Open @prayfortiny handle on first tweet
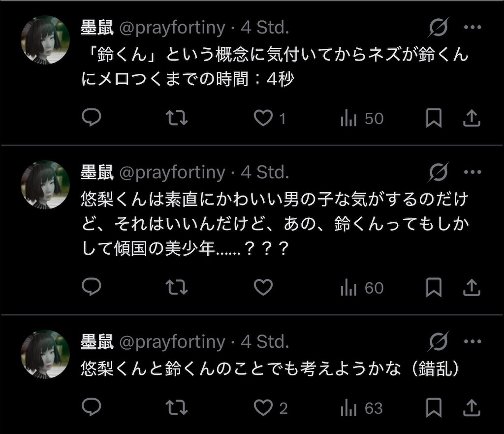The image size is (504, 434). click(x=172, y=28)
